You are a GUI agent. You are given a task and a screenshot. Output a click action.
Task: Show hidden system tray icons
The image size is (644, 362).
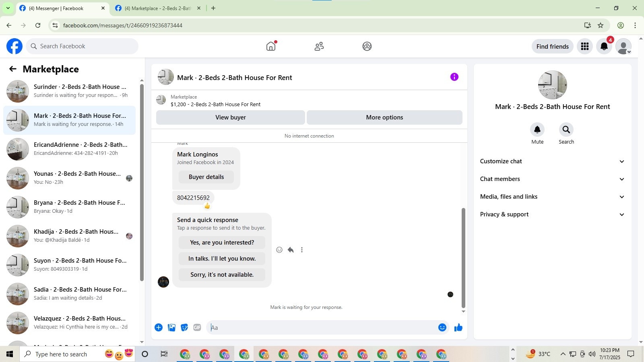click(x=563, y=354)
